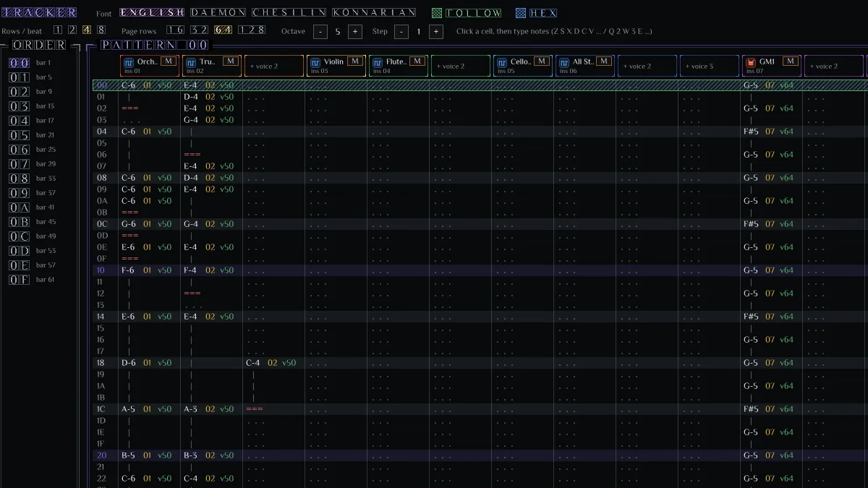This screenshot has width=868, height=488.
Task: Set page rows to 128
Action: (x=251, y=30)
